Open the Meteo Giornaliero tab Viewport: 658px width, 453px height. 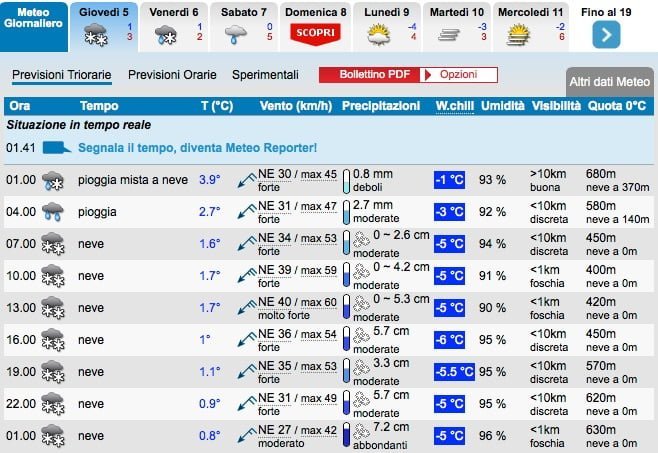[x=34, y=27]
